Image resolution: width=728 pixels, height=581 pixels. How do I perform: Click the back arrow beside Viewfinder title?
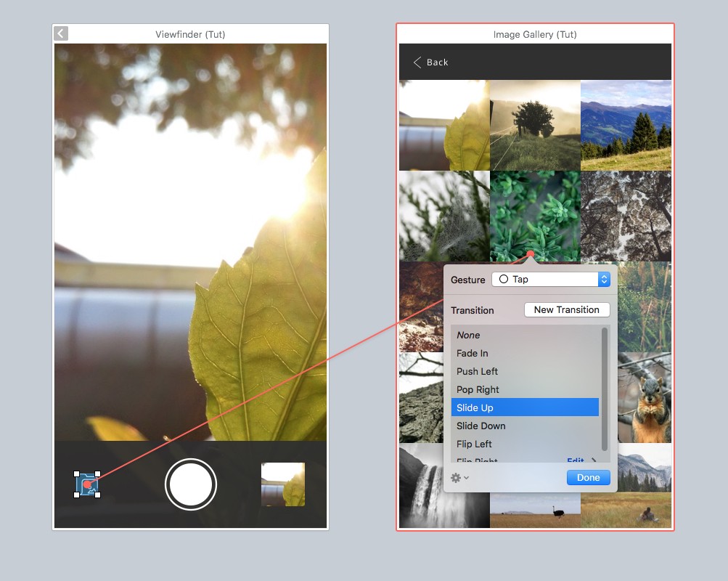(61, 33)
